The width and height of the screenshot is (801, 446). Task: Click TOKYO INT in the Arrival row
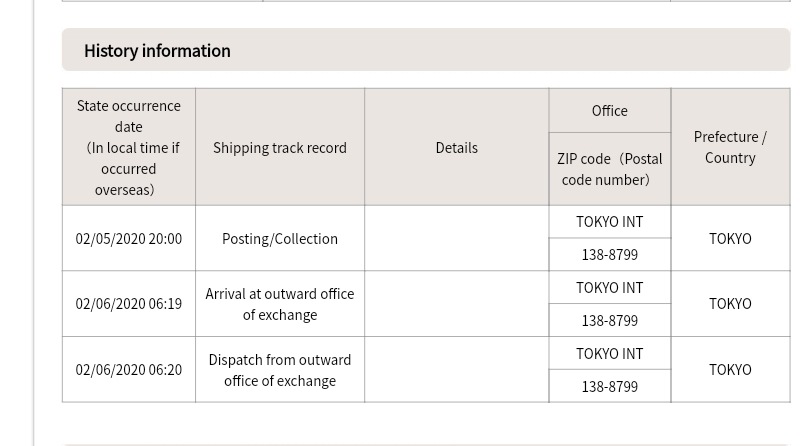click(610, 288)
